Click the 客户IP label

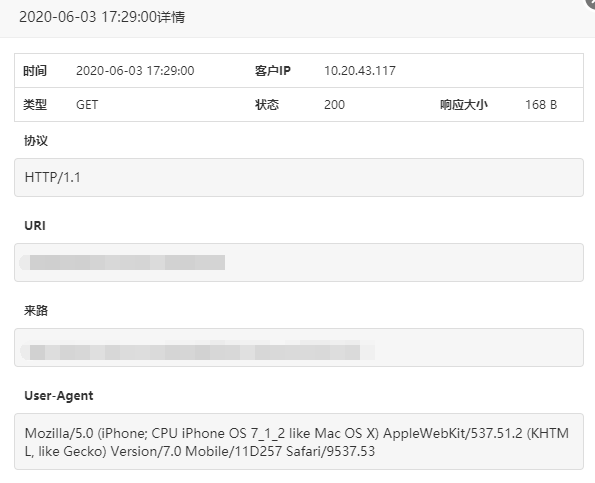(x=272, y=71)
